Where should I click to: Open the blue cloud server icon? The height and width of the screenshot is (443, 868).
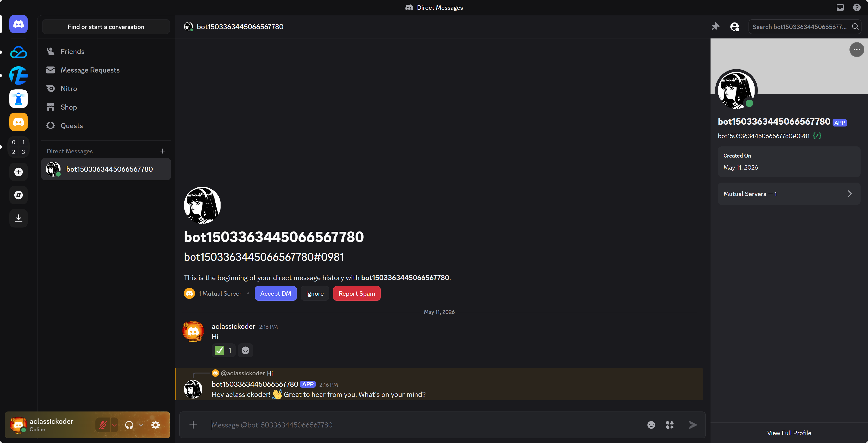(19, 52)
